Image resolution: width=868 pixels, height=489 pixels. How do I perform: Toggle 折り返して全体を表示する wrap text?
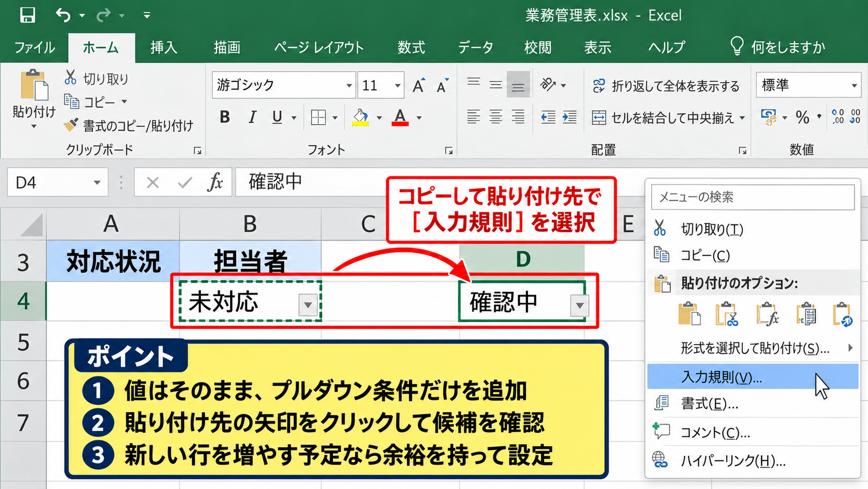click(x=666, y=86)
